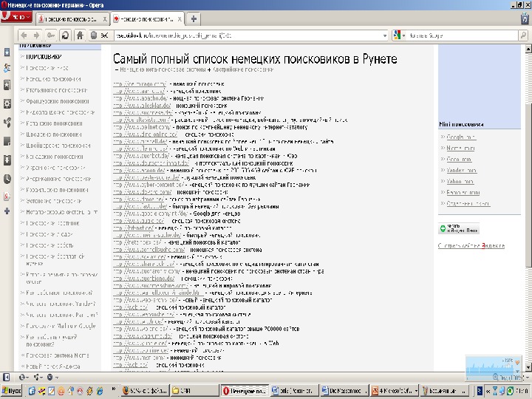This screenshot has width=532, height=399.
Task: Open the Notes panel icon
Action: point(7,141)
